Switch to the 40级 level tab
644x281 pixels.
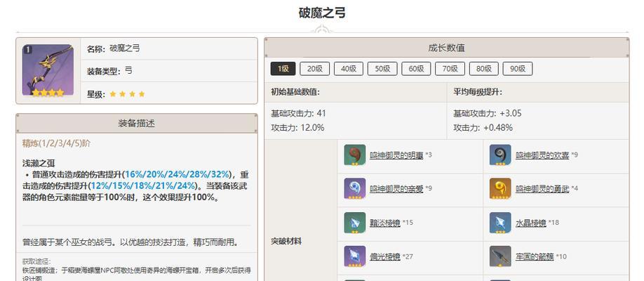(x=349, y=69)
